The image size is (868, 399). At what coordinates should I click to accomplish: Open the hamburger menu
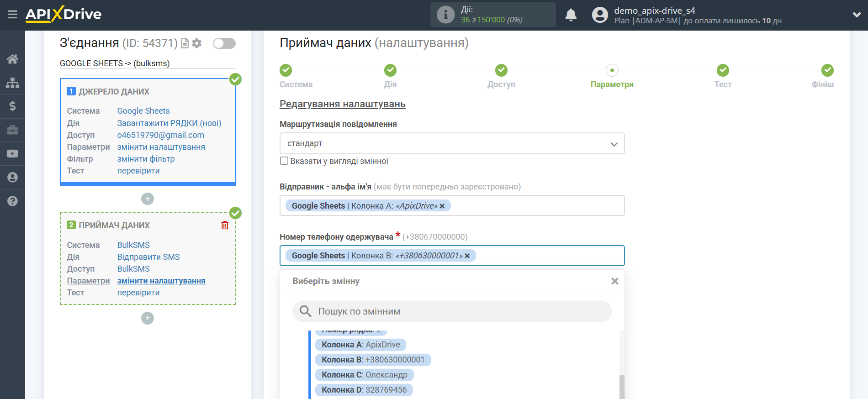(x=12, y=15)
